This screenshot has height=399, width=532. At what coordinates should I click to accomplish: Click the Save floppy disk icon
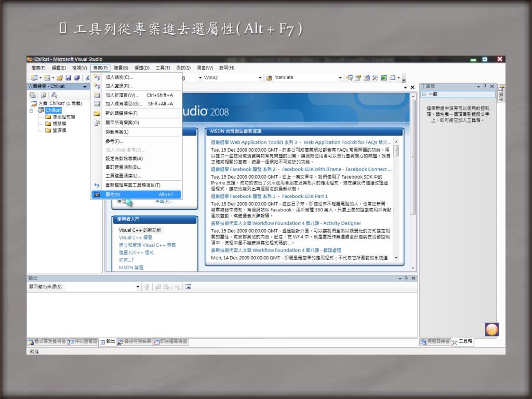[69, 78]
